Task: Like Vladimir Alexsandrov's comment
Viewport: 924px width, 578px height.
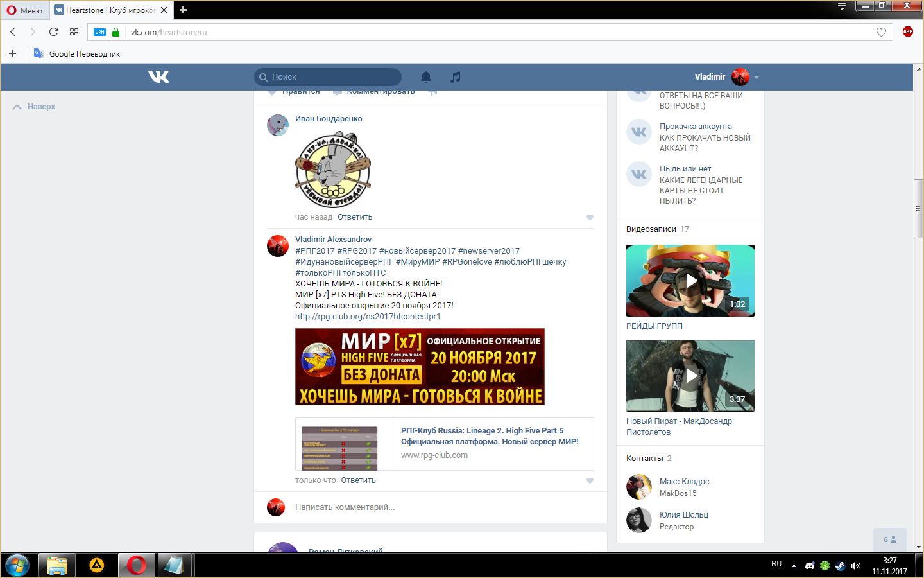Action: coord(590,480)
